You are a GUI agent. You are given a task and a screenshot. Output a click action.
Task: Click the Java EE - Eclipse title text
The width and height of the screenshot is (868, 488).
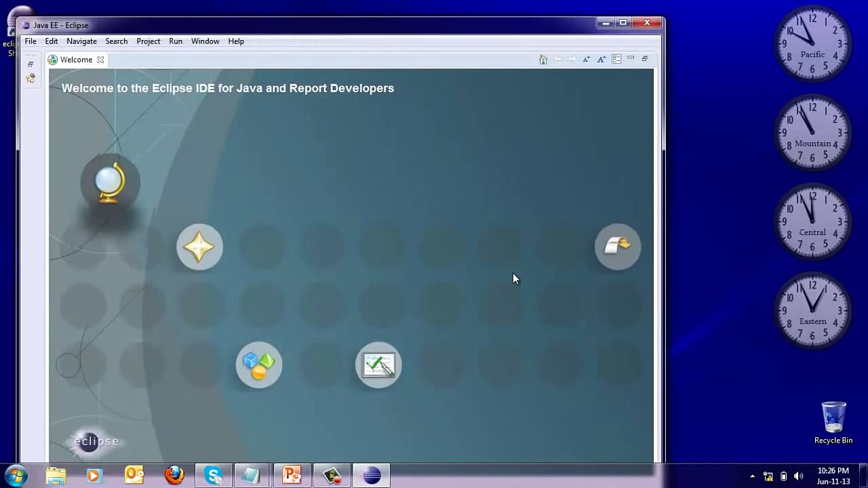(61, 25)
